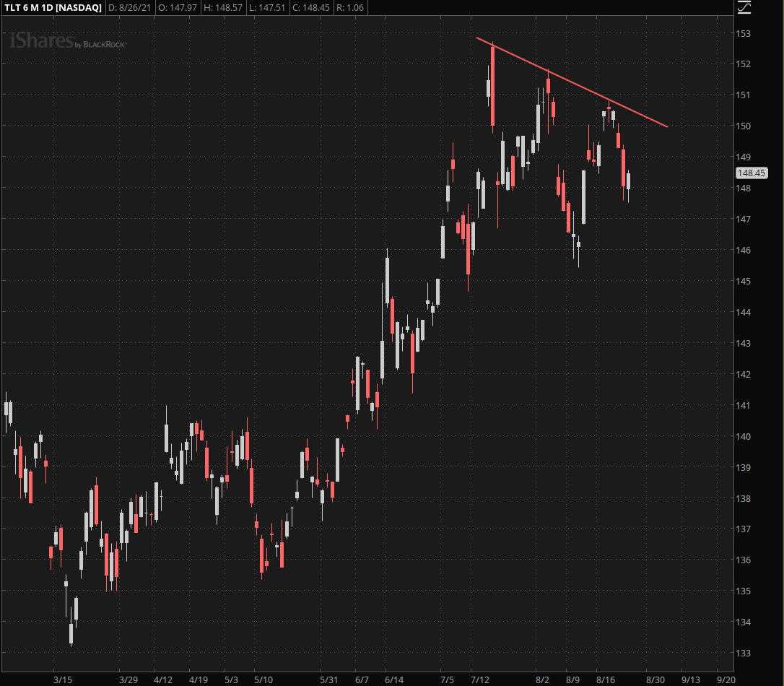Select the red descending trendline drawing
This screenshot has height=686, width=784.
coord(572,82)
